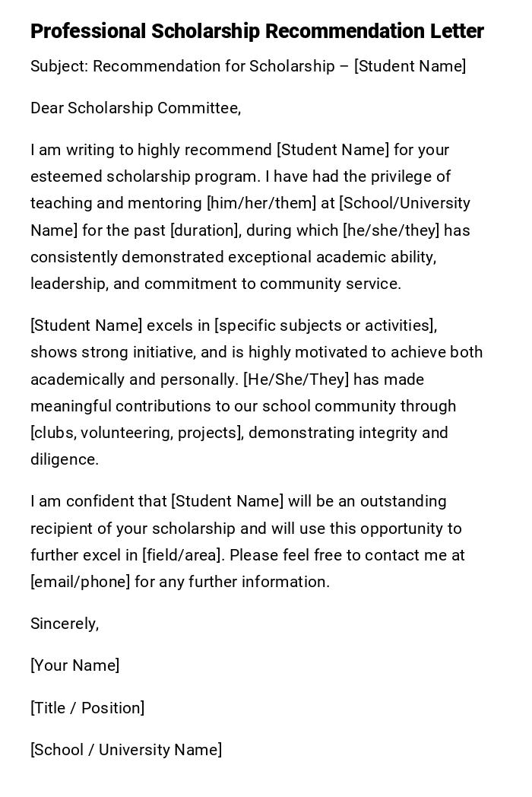
Task: Click the Professional Scholarship Recommendation Letter title
Action: tap(257, 31)
